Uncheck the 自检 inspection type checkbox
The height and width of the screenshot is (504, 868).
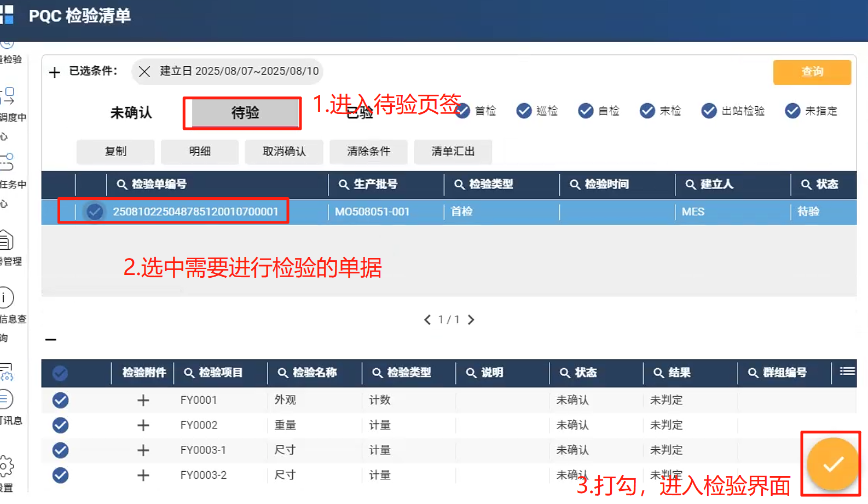coord(586,111)
